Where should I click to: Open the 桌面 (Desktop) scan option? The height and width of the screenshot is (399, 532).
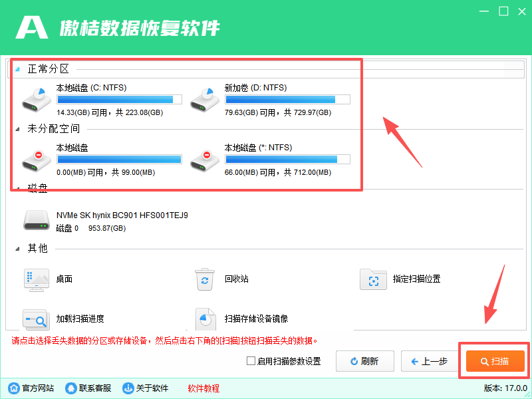point(37,279)
